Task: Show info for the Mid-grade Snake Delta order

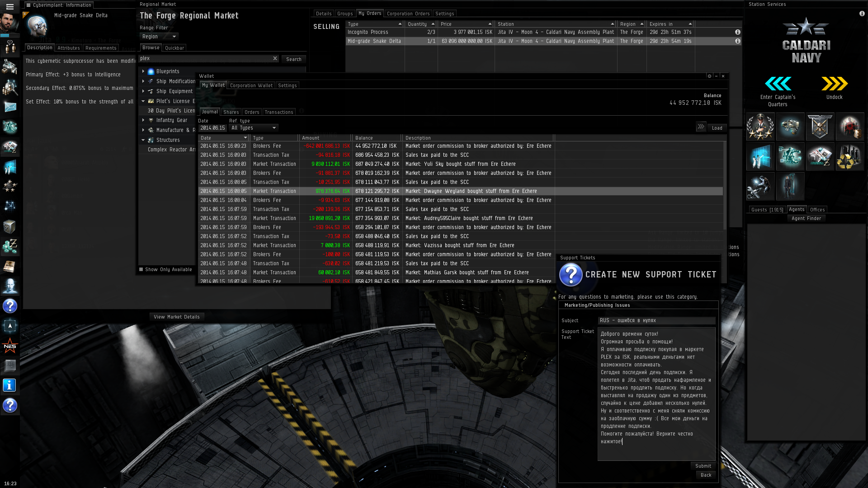Action: pyautogui.click(x=738, y=41)
